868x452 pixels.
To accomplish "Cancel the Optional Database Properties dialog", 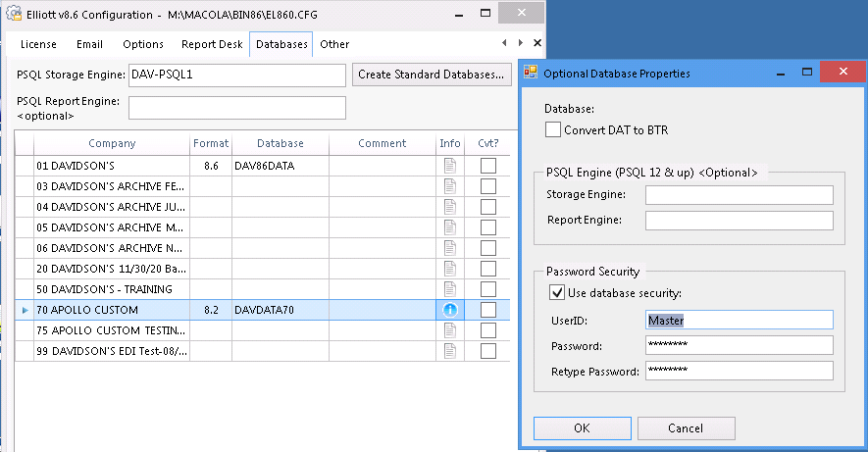I will pyautogui.click(x=686, y=428).
